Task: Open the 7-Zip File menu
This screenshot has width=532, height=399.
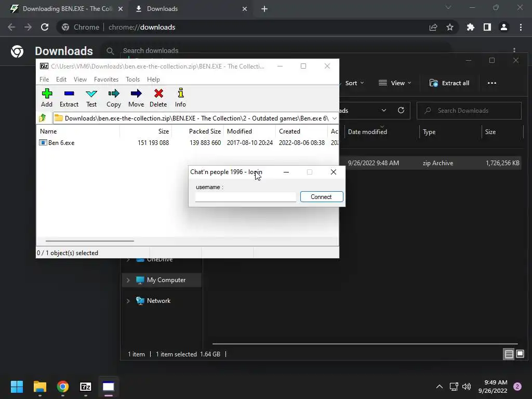Action: 44,79
